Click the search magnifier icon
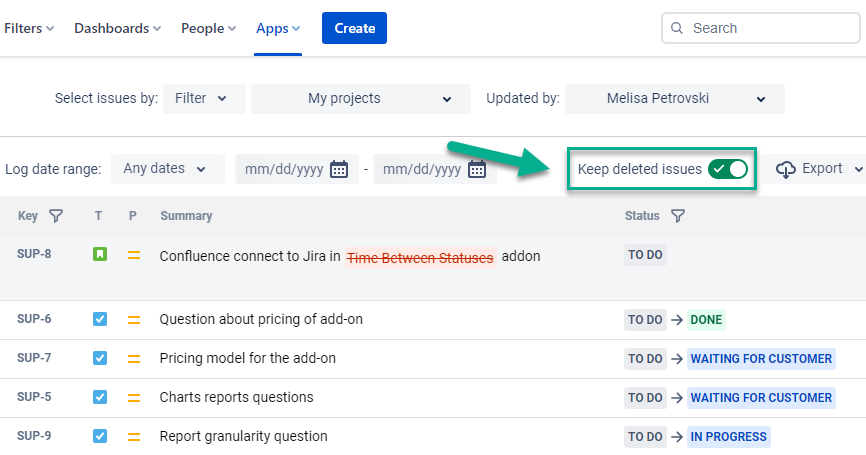 click(x=678, y=28)
